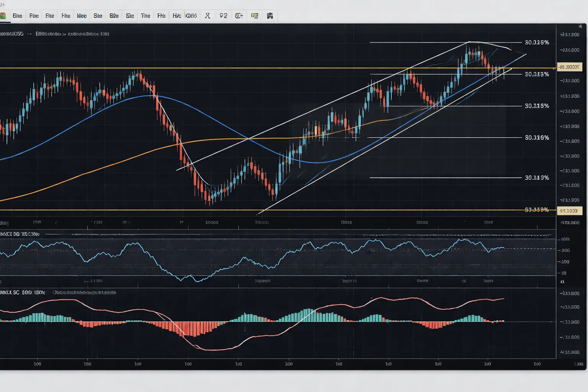
Task: Open the 'FHi' menu item
Action: pyautogui.click(x=161, y=16)
